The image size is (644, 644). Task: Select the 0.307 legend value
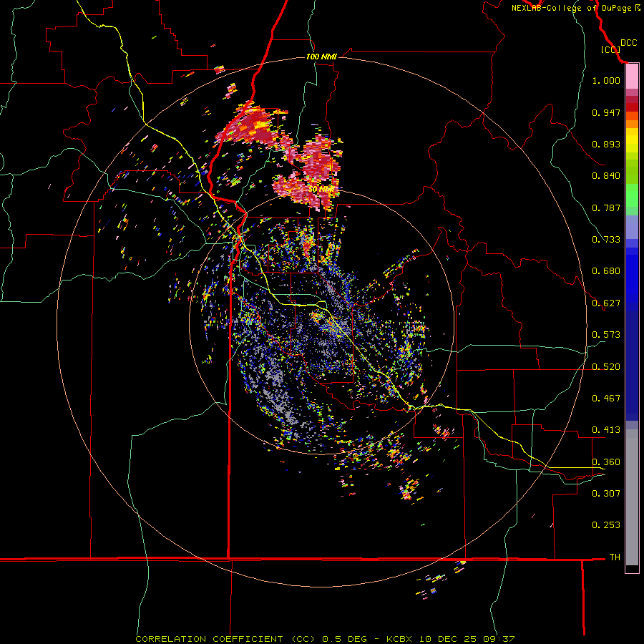(x=606, y=494)
